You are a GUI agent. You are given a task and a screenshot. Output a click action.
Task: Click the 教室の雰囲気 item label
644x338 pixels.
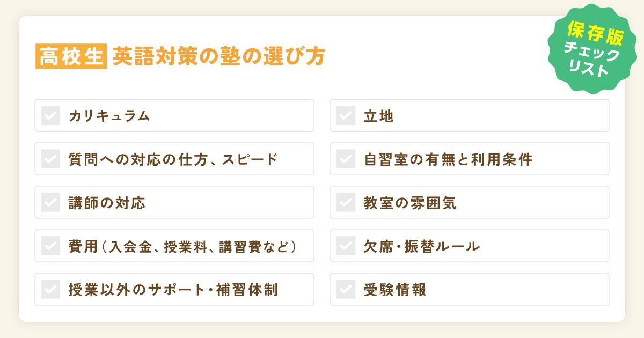tap(410, 203)
